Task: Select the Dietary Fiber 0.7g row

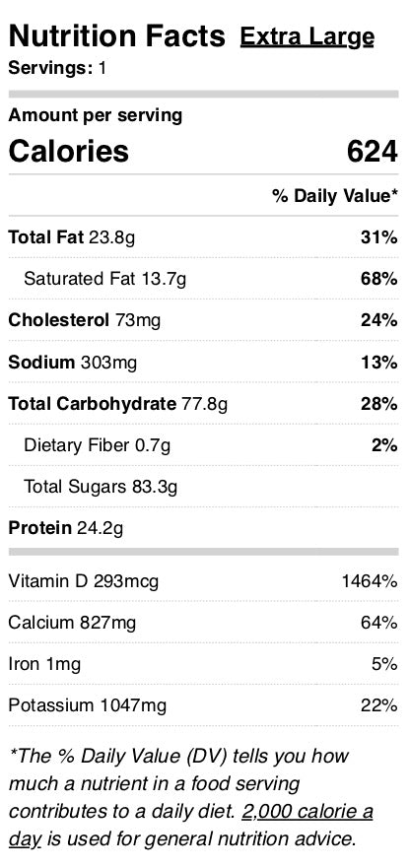Action: click(x=204, y=445)
